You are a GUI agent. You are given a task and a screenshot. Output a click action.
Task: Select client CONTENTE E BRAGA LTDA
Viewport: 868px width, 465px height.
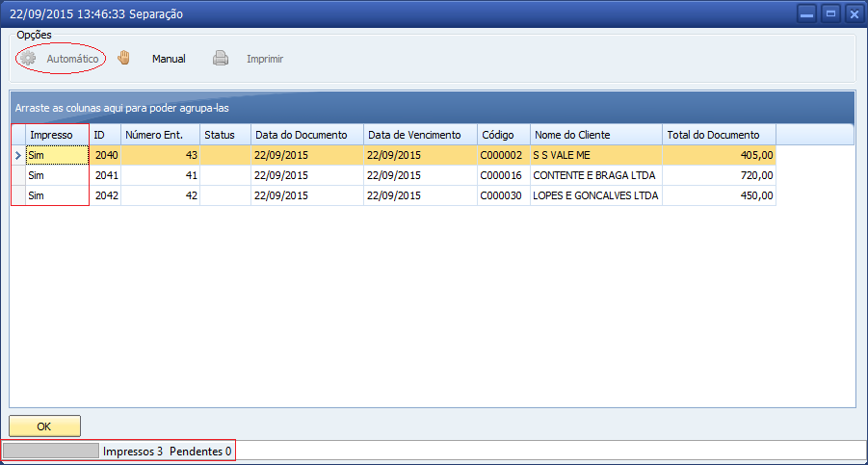(596, 175)
